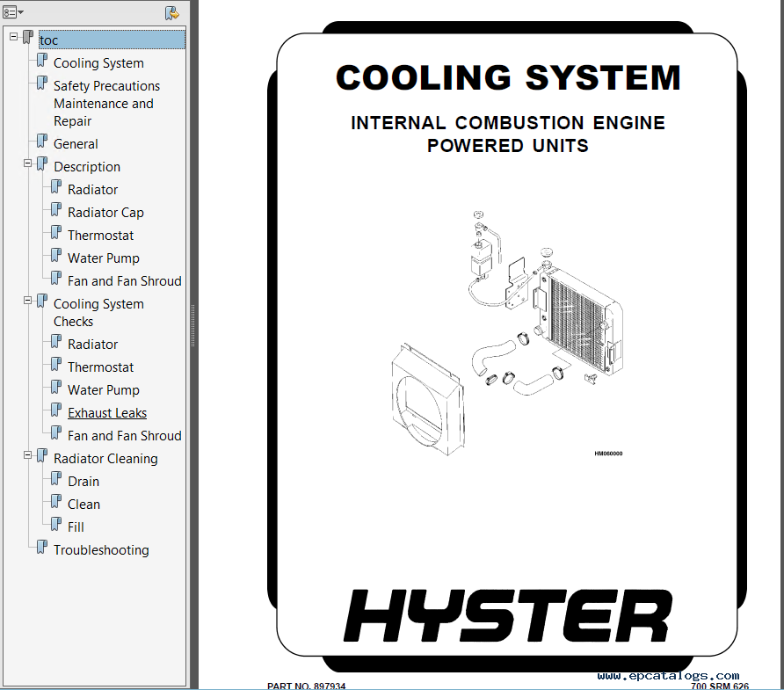This screenshot has width=784, height=690.
Task: Click the HYSTER logo on the page
Action: coord(508,616)
